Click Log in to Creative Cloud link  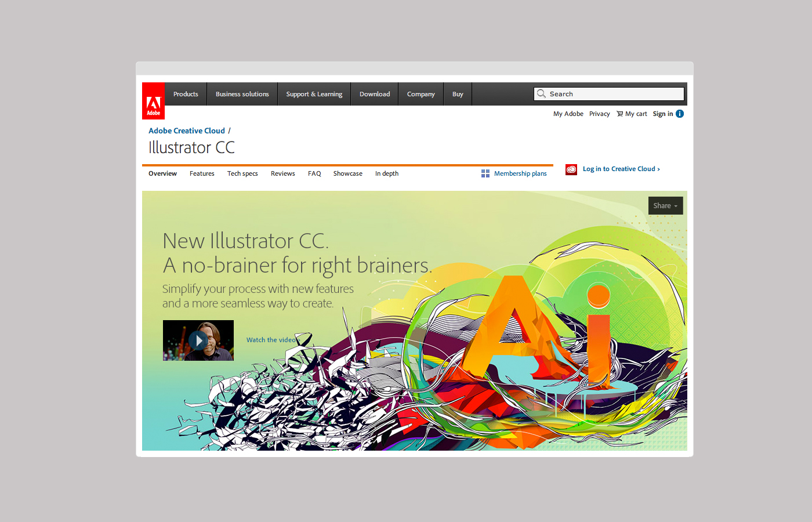(x=621, y=169)
